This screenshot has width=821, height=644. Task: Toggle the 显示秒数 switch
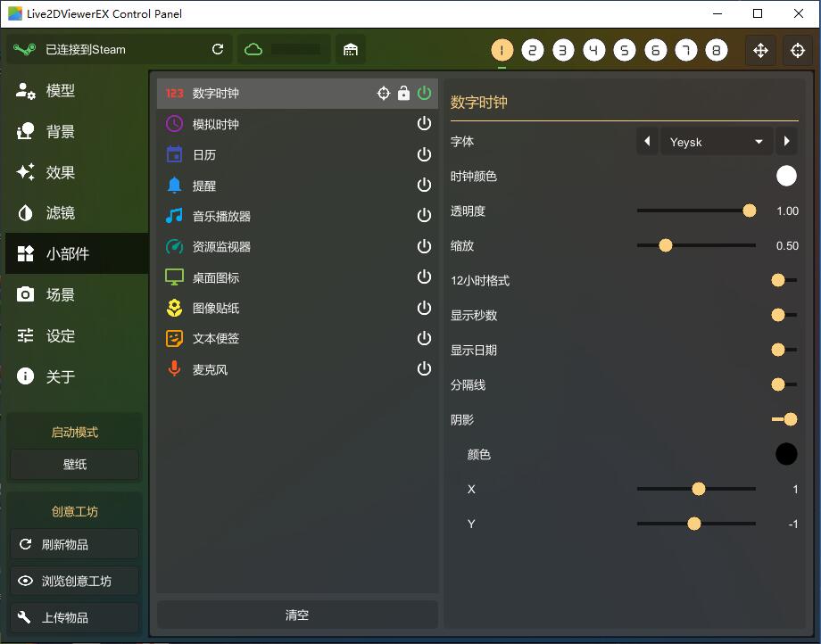click(x=784, y=315)
